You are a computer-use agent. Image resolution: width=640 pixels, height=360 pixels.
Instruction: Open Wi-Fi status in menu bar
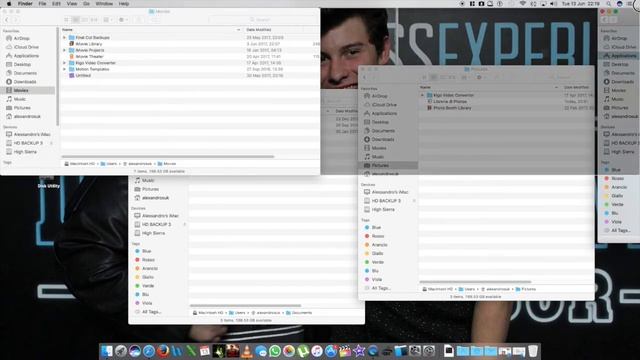[523, 4]
